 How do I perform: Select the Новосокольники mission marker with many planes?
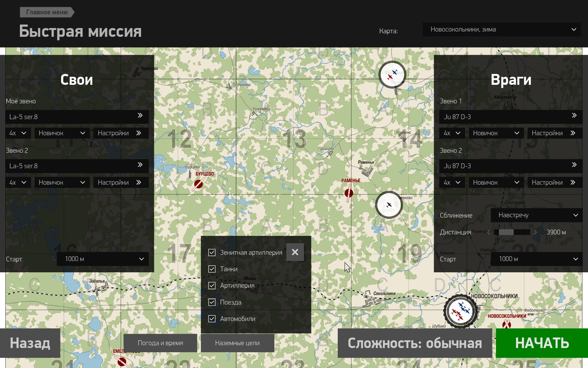click(460, 311)
